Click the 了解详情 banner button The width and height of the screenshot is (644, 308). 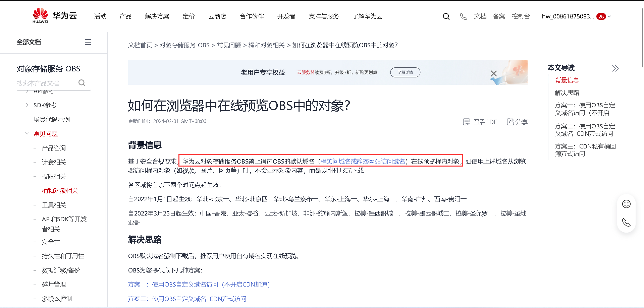coord(405,72)
